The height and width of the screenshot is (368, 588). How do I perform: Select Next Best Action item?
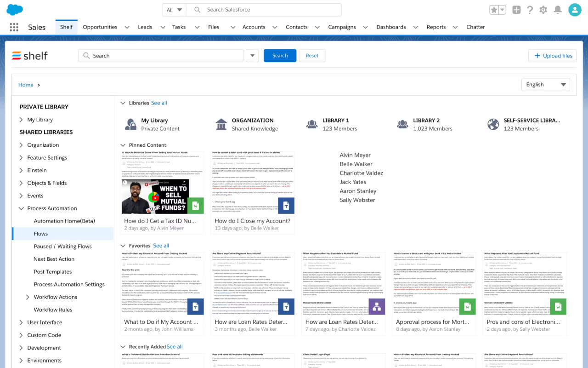(x=54, y=259)
